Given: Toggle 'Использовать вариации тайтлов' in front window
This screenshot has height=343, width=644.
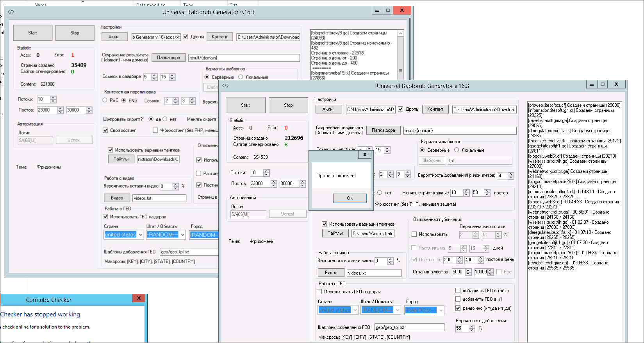Looking at the screenshot, I should (324, 224).
